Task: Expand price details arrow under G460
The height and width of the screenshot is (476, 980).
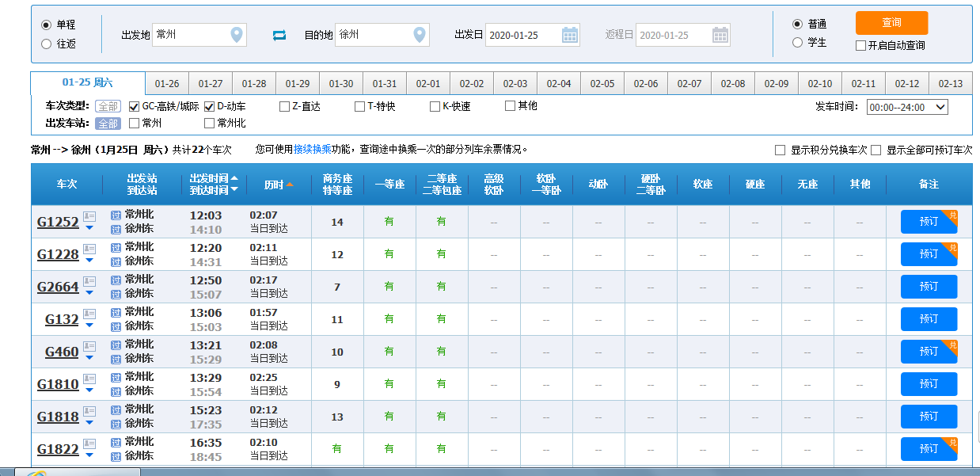Action: [89, 358]
